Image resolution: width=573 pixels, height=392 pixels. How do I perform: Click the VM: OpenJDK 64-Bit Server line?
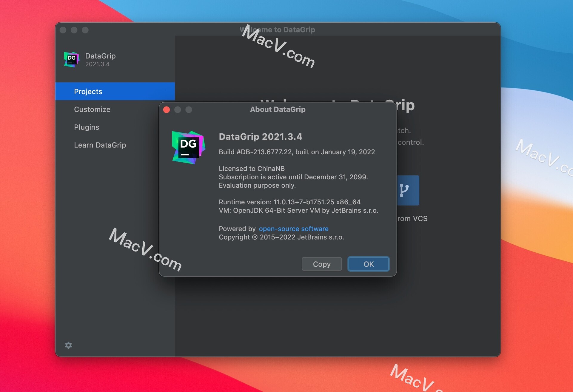point(298,210)
